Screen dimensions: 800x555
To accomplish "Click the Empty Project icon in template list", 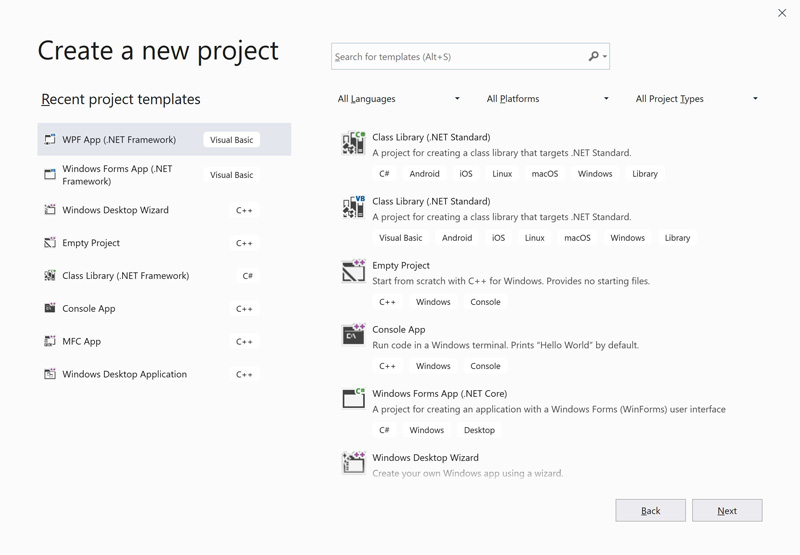I will (353, 271).
